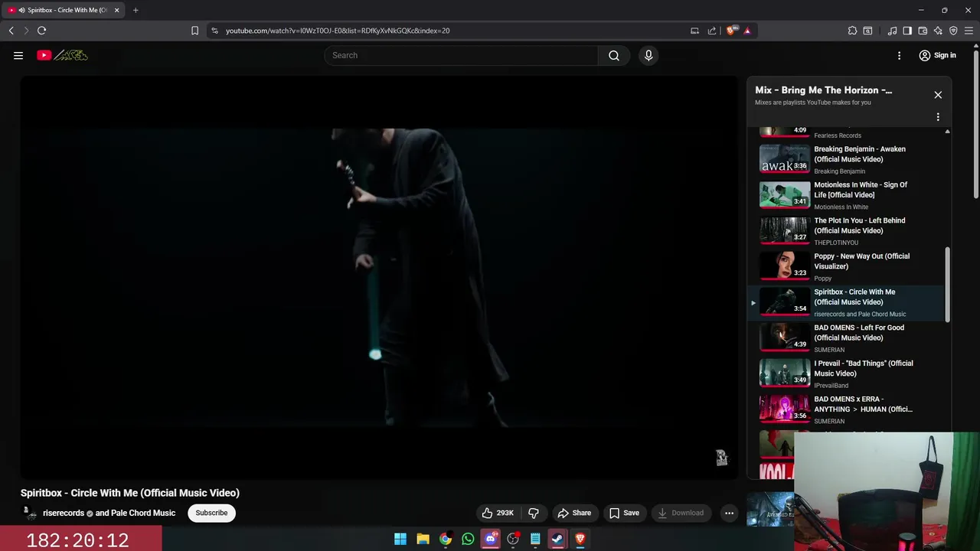Image resolution: width=980 pixels, height=551 pixels.
Task: Type in the YouTube Search field
Action: click(462, 55)
